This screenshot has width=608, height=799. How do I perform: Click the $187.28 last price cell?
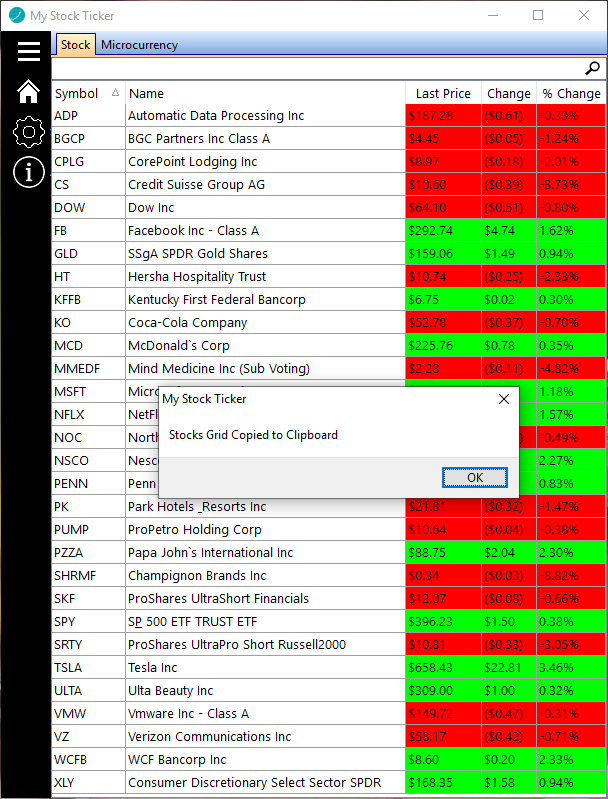[443, 116]
